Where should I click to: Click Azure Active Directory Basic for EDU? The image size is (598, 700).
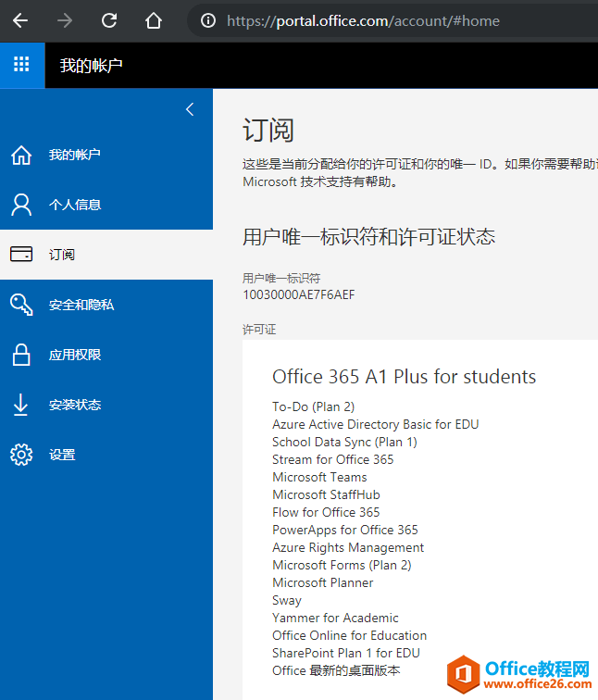(375, 424)
